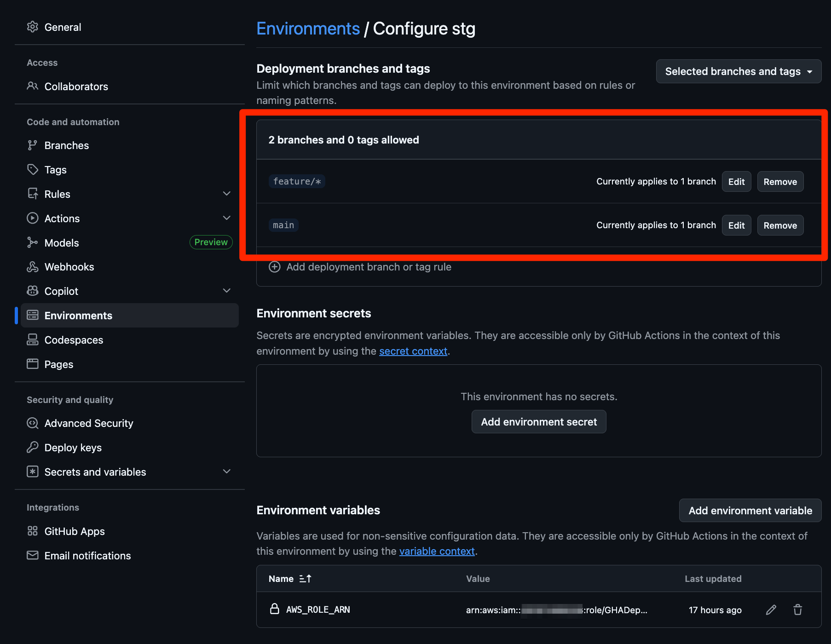Click Add environment variable button
This screenshot has height=644, width=831.
pos(750,511)
